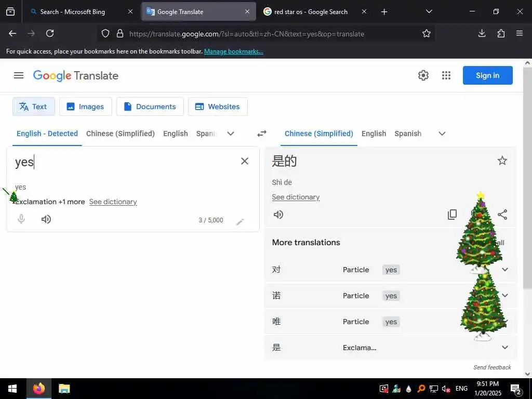532x399 pixels.
Task: Open Firefox downloads panel
Action: (482, 33)
